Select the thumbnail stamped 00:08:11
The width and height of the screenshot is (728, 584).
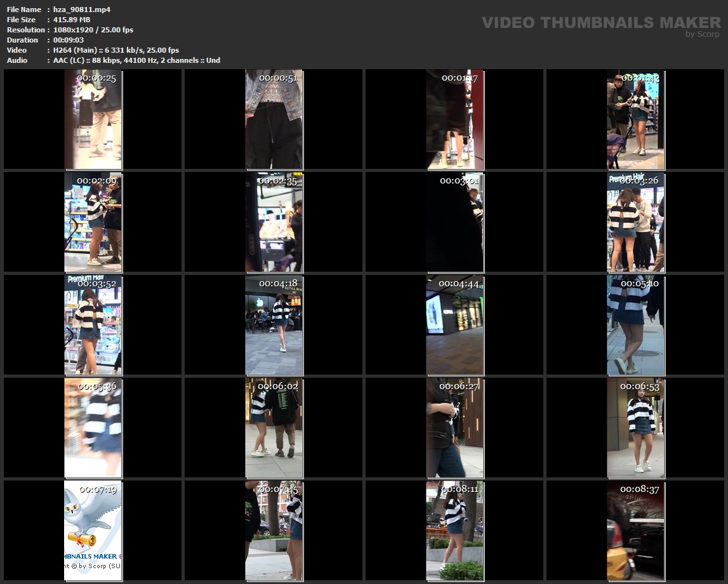[x=455, y=531]
